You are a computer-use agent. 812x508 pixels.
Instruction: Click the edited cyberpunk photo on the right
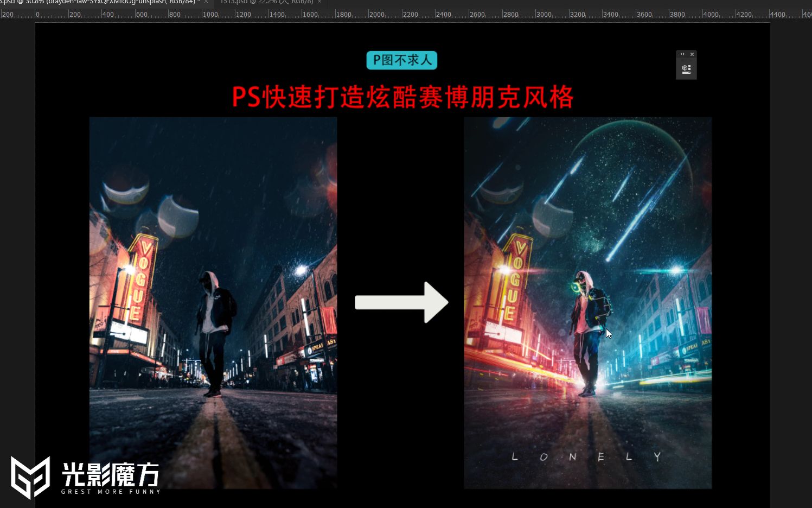[x=587, y=303]
